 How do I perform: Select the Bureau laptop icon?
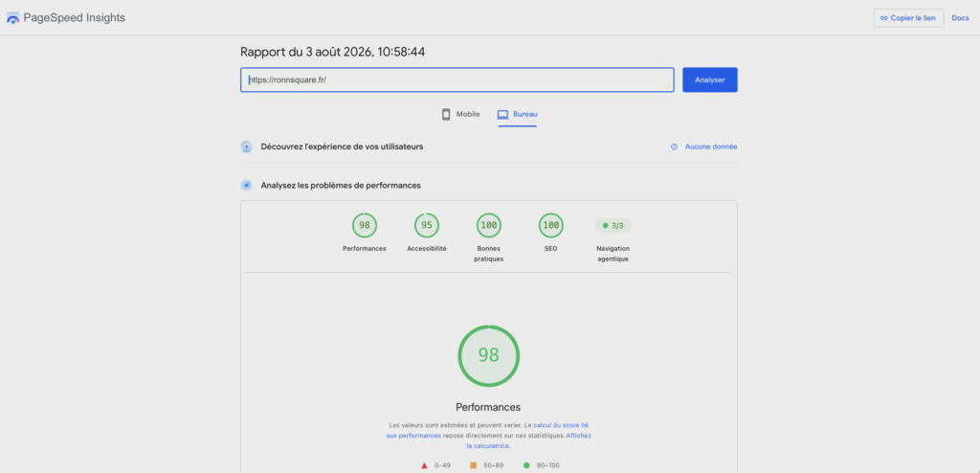coord(502,115)
